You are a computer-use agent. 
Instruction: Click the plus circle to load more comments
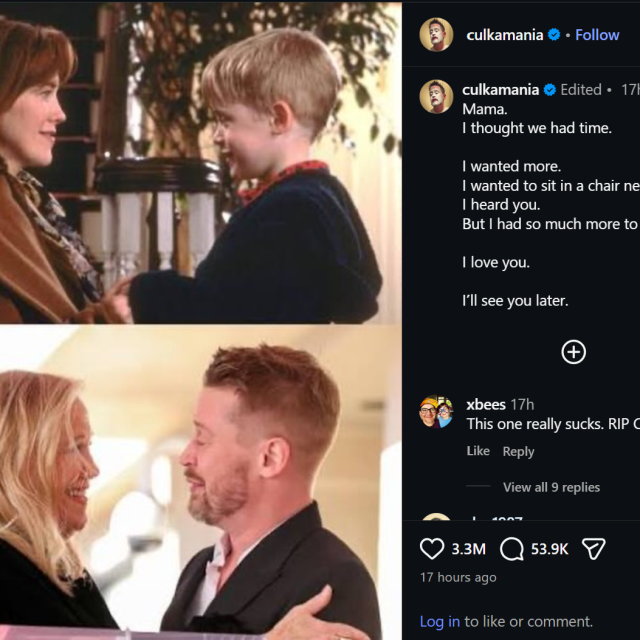573,352
